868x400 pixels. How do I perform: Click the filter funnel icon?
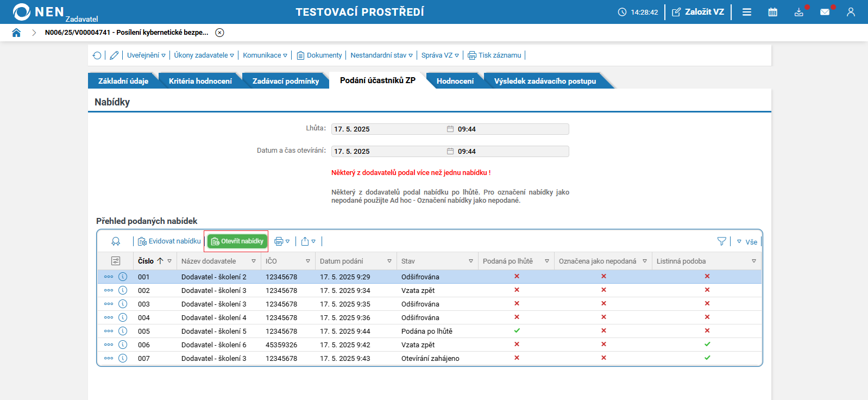pyautogui.click(x=721, y=241)
